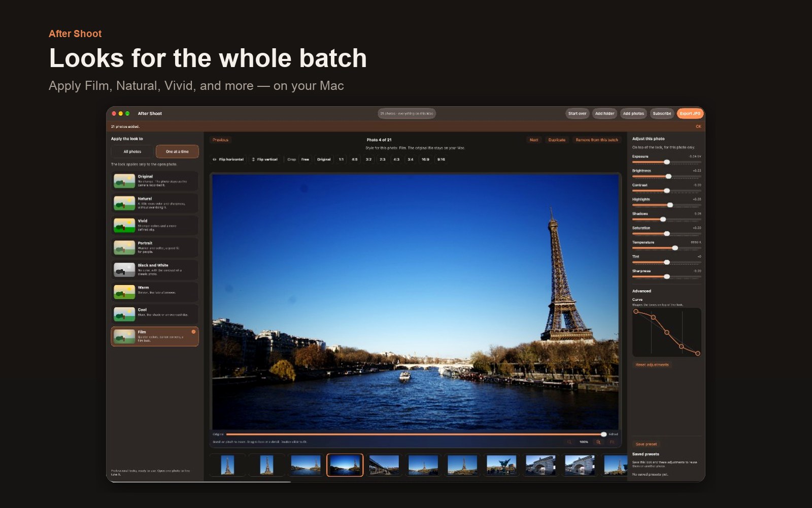Click Reset adjustments
This screenshot has height=508, width=812.
click(x=652, y=365)
